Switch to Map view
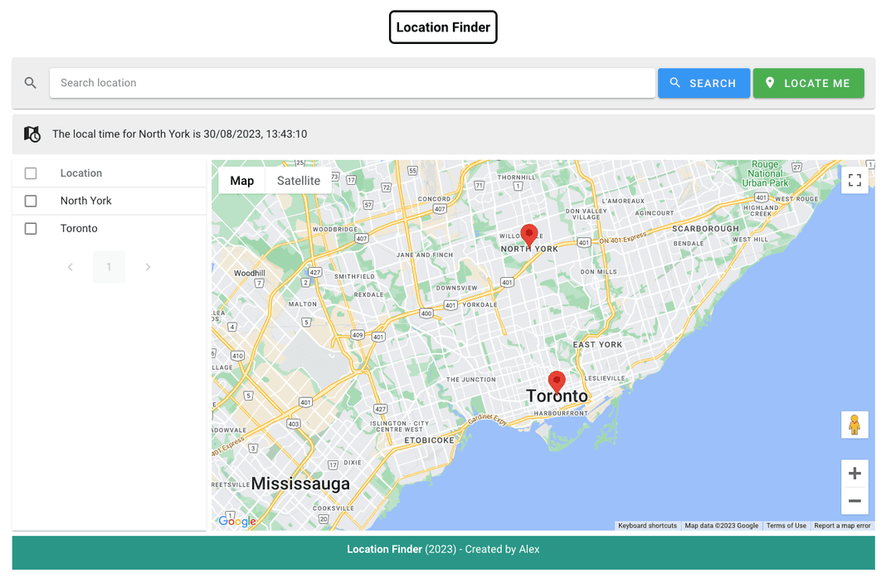Screen dimensions: 896x588 point(241,180)
